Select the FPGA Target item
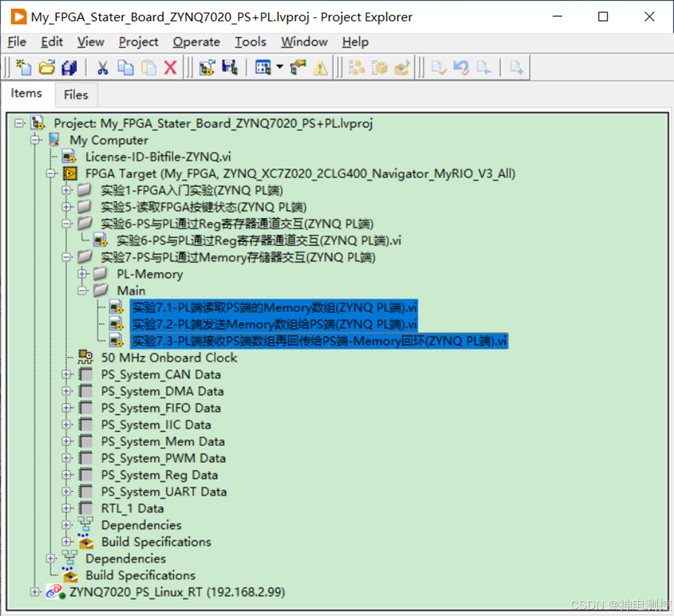This screenshot has height=616, width=674. [300, 174]
